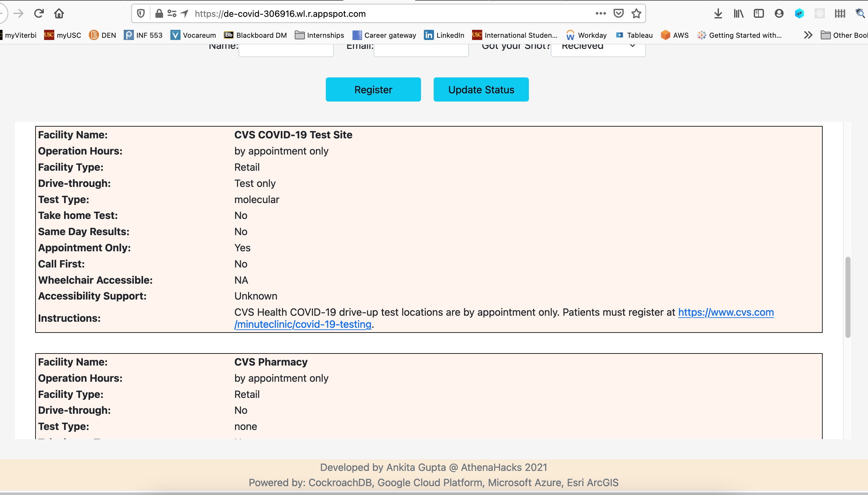Open the Firefox account avatar icon

pos(779,14)
